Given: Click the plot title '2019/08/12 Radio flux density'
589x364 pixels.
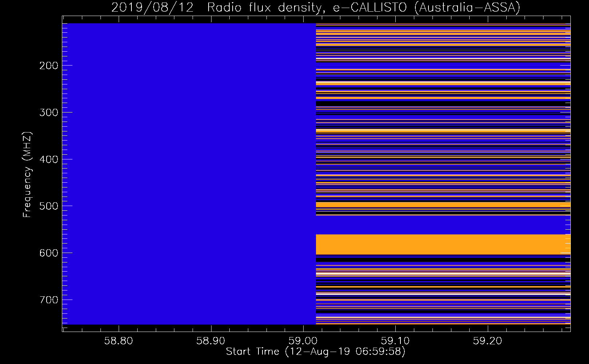Looking at the screenshot, I should pos(316,7).
